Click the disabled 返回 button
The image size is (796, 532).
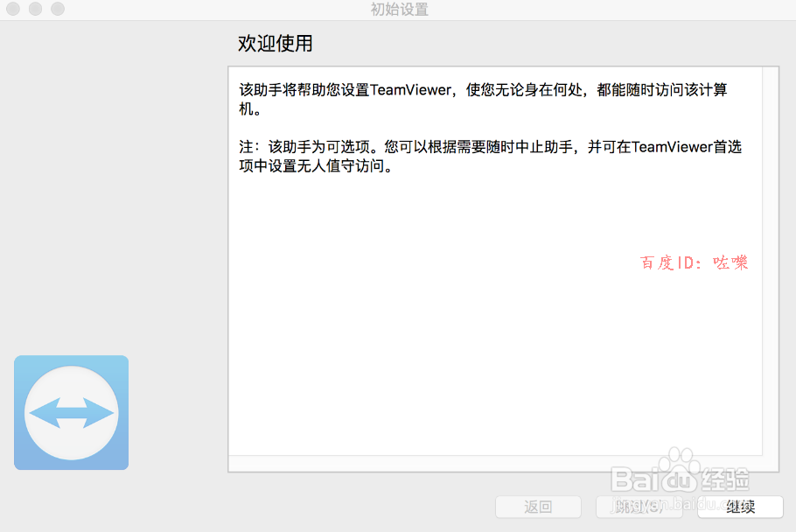pyautogui.click(x=538, y=507)
